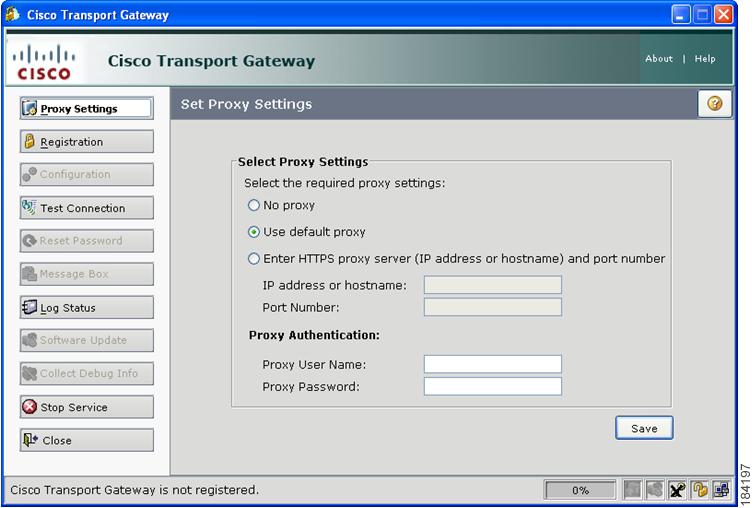This screenshot has width=755, height=508.
Task: Click the network computers status bar icon
Action: [721, 490]
